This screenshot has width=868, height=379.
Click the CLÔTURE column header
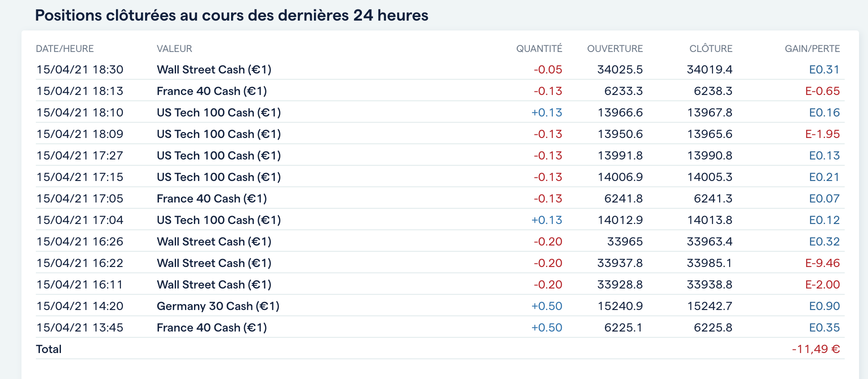(710, 49)
